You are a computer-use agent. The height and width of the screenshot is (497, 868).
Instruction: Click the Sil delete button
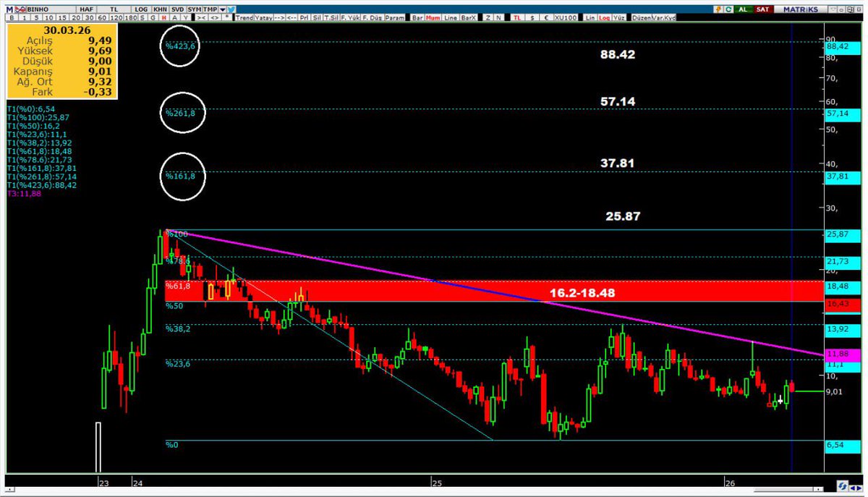coord(318,17)
